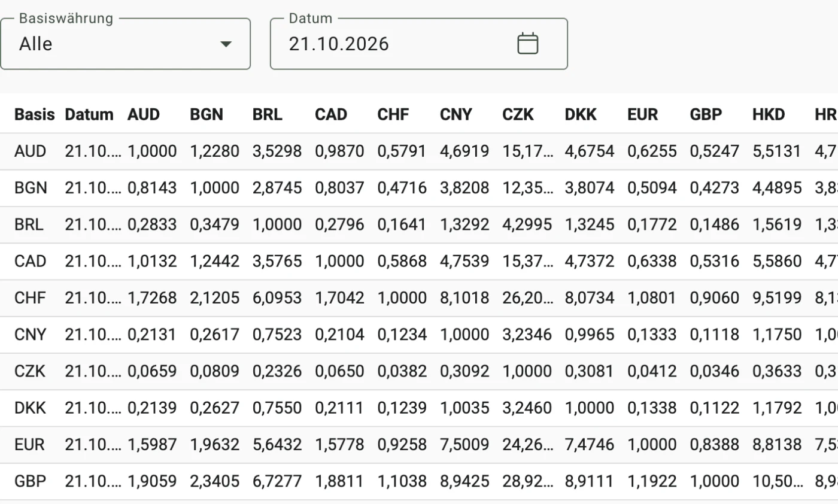The image size is (838, 504).
Task: Click the CAD row label in Basis column
Action: tap(31, 261)
